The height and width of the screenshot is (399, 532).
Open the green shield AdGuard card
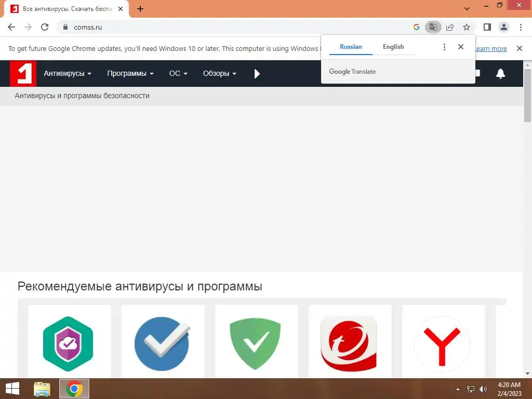tap(257, 341)
